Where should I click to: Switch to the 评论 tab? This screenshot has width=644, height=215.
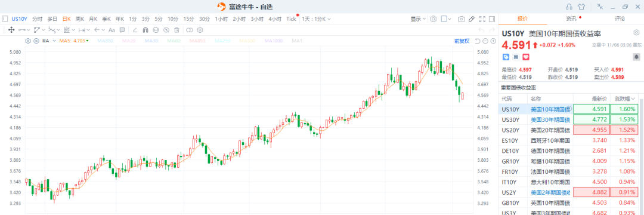620,19
